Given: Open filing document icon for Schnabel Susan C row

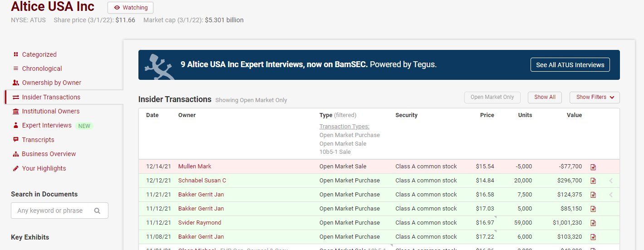Looking at the screenshot, I should pos(593,181).
